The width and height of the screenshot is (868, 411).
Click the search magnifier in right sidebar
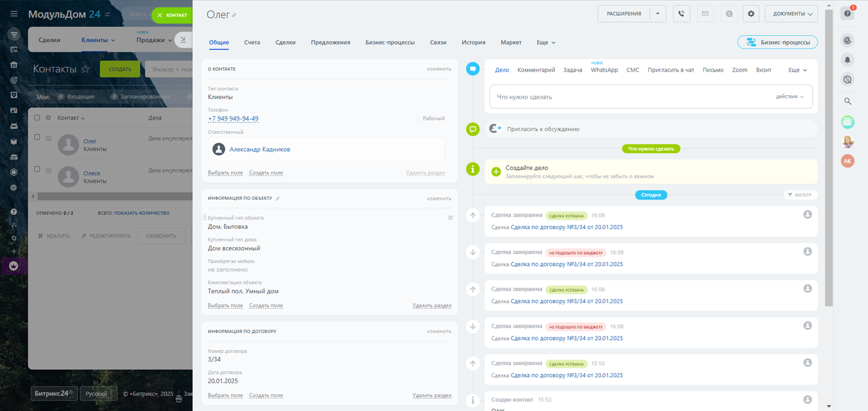click(x=847, y=101)
